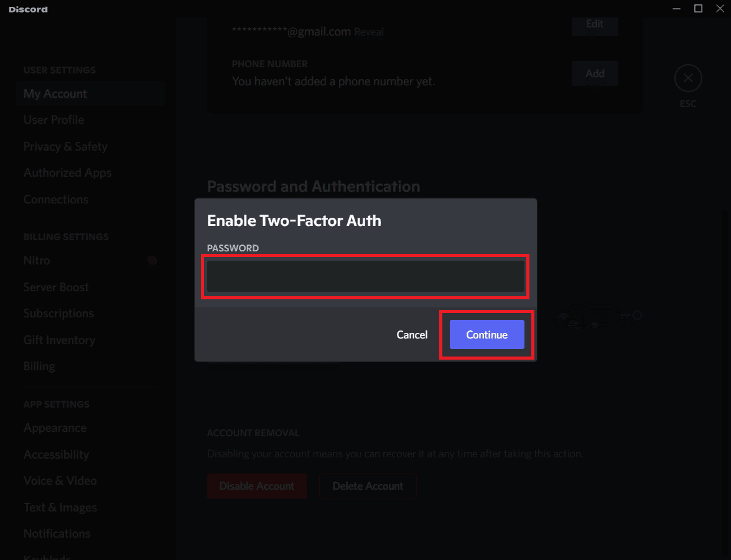The height and width of the screenshot is (560, 731).
Task: Click the ACCOUNT REMOVAL label
Action: 253,433
